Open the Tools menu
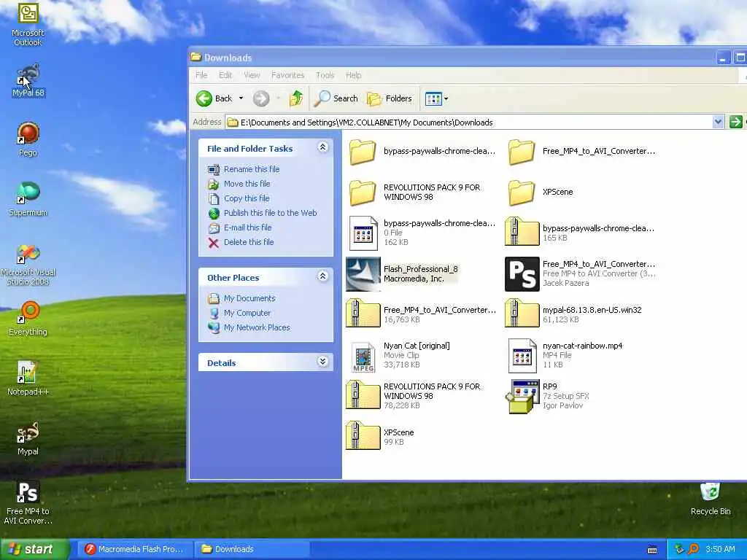 coord(325,75)
